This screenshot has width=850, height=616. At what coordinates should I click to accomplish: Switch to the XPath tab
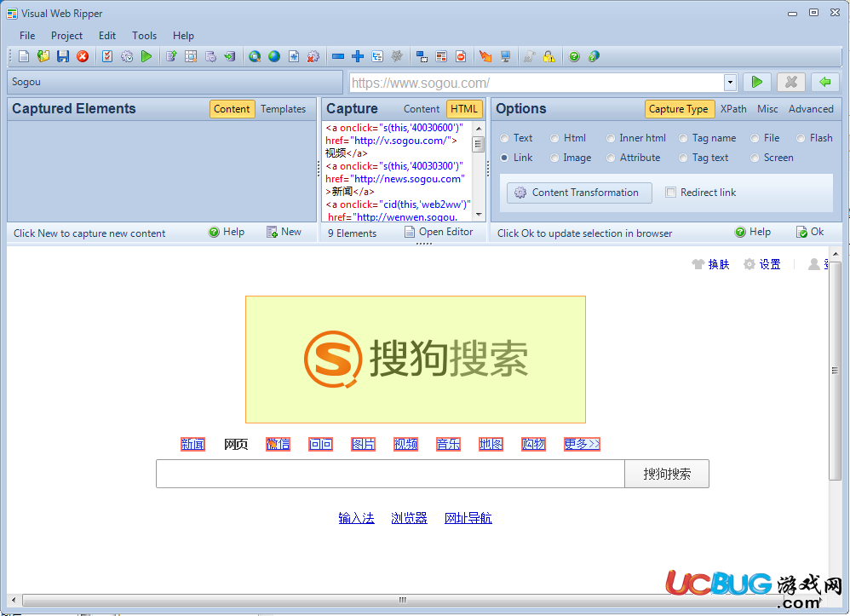733,109
